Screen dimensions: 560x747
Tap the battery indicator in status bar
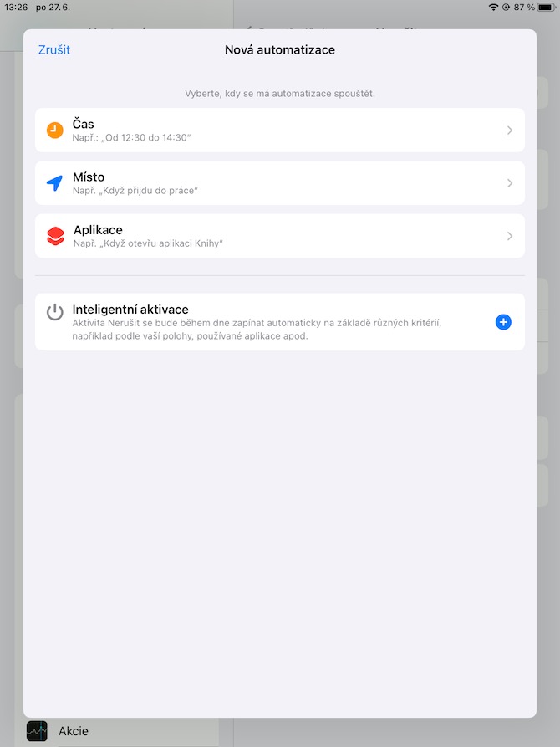pos(546,8)
